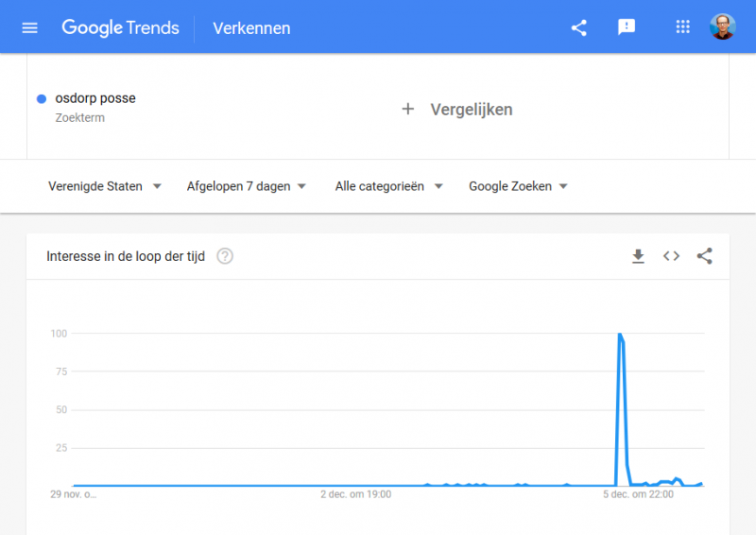Open the account profile avatar

click(722, 27)
